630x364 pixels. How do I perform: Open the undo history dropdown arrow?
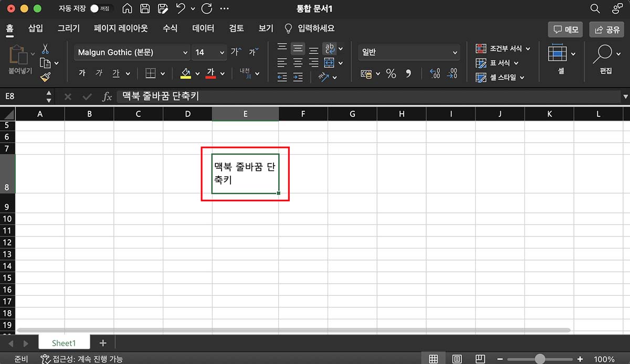[193, 9]
